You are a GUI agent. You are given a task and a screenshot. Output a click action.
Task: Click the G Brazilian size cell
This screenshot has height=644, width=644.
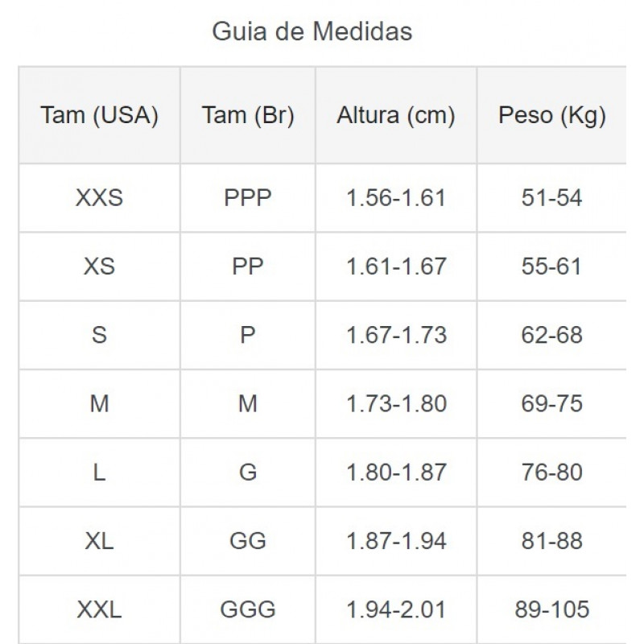click(x=248, y=472)
